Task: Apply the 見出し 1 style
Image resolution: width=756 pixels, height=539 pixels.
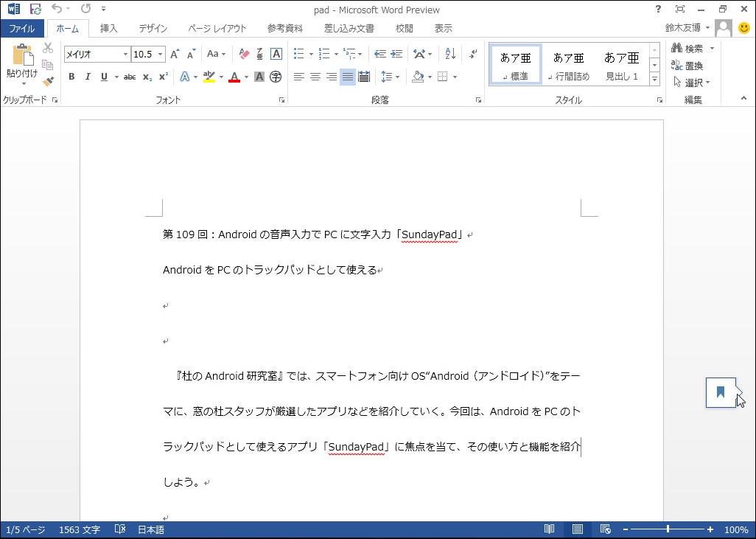Action: [621, 64]
